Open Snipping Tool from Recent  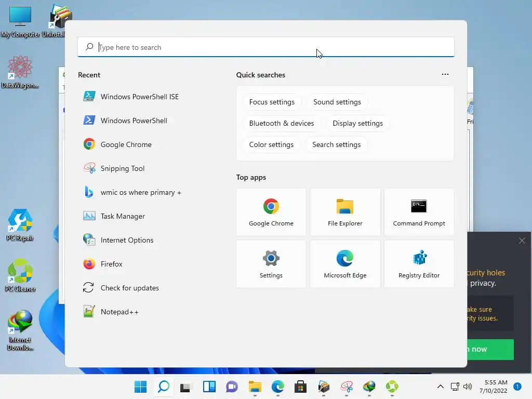[114, 168]
